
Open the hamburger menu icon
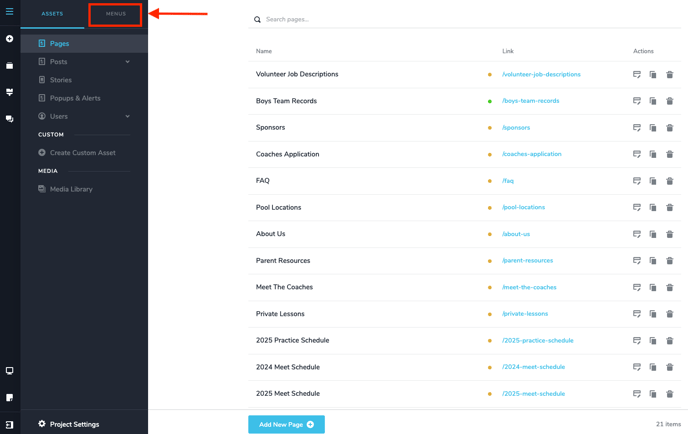(9, 11)
